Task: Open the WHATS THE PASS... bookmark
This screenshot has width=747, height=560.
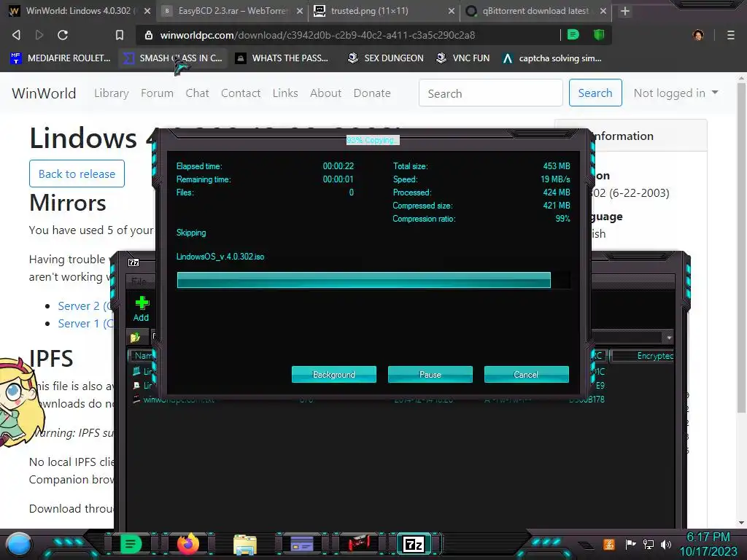Action: [x=282, y=58]
